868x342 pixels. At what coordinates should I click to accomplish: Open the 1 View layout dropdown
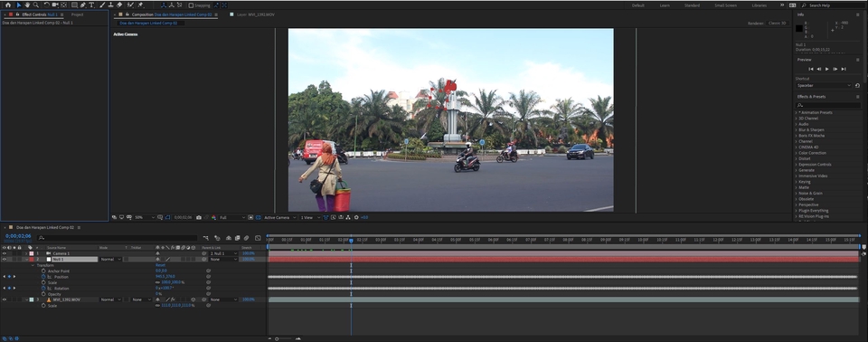pos(310,217)
